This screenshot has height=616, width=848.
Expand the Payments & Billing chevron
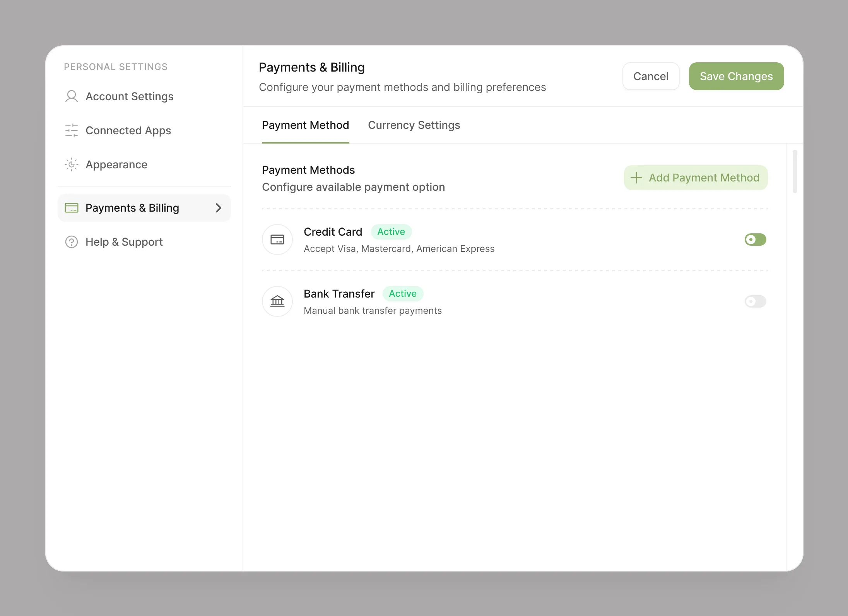[219, 208]
